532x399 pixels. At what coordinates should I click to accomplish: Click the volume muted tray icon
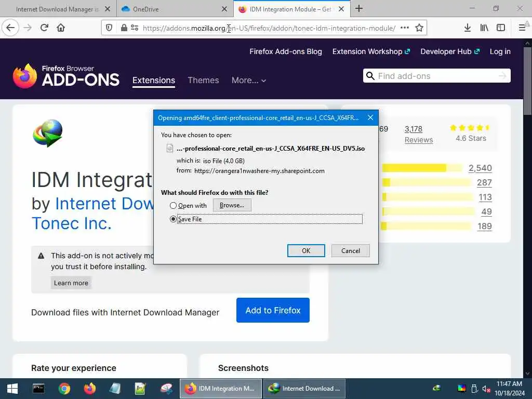point(486,389)
